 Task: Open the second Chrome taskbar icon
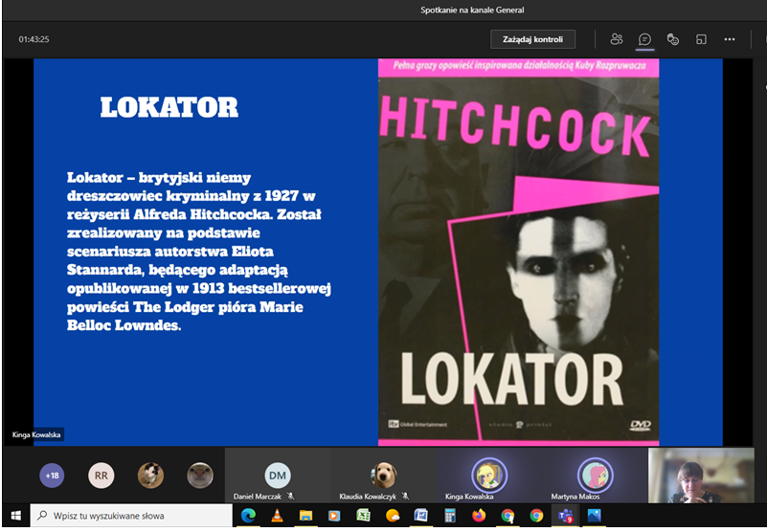point(536,516)
